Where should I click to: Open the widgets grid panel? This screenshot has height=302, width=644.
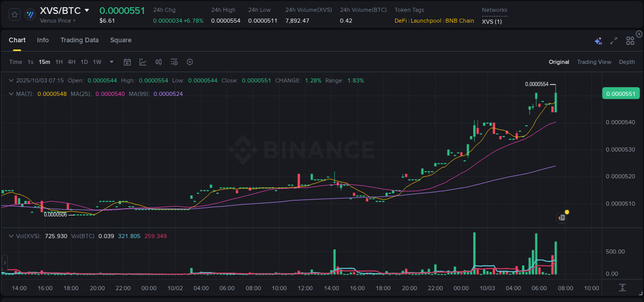tap(630, 40)
